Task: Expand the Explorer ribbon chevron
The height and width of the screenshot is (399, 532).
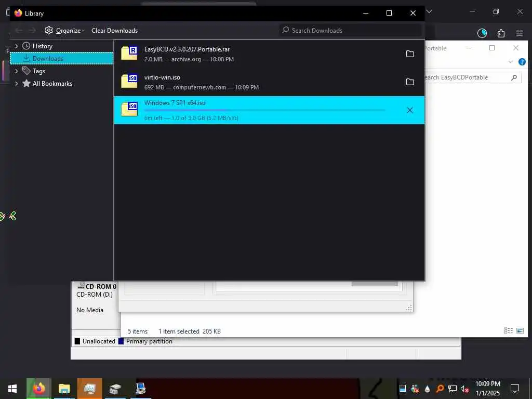Action: [510, 62]
